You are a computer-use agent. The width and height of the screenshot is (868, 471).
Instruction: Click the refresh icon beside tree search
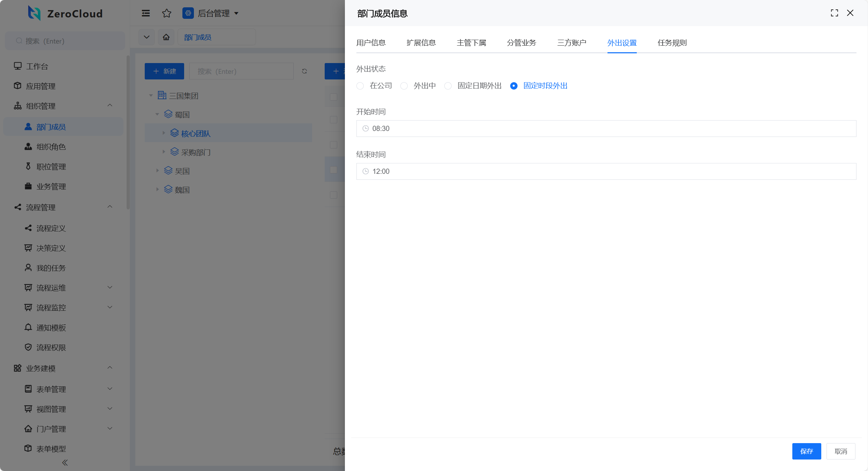[304, 71]
